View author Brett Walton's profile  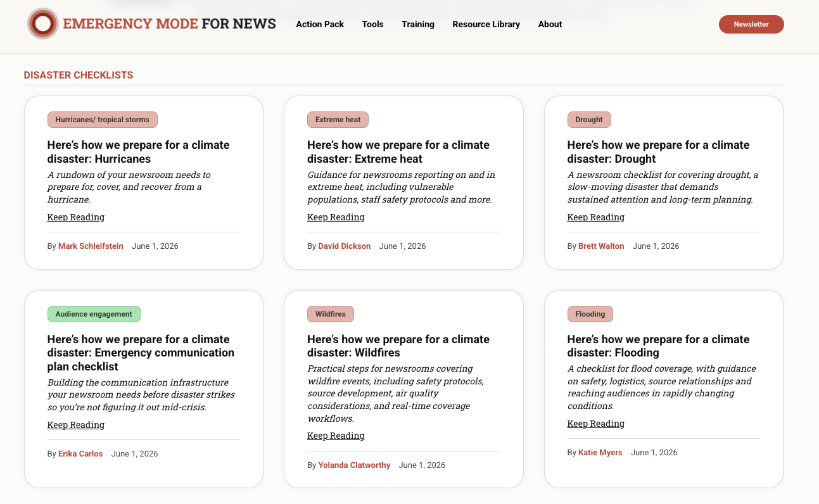pyautogui.click(x=601, y=246)
